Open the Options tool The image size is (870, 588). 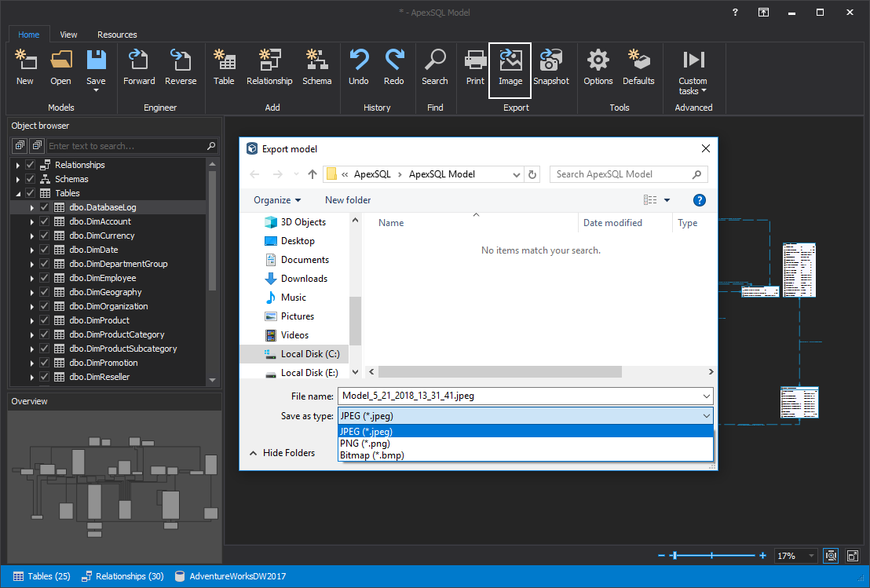point(598,67)
